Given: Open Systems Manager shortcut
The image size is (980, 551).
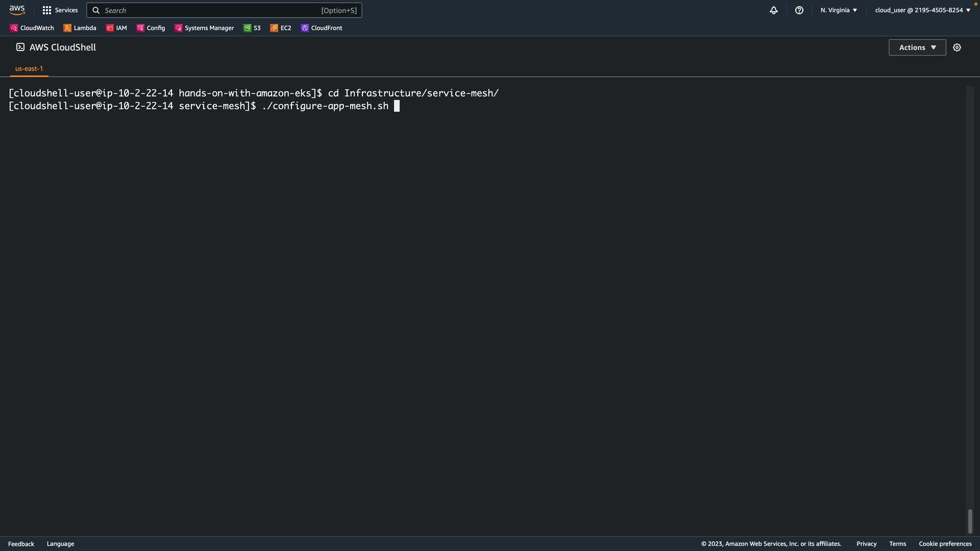Looking at the screenshot, I should 204,28.
